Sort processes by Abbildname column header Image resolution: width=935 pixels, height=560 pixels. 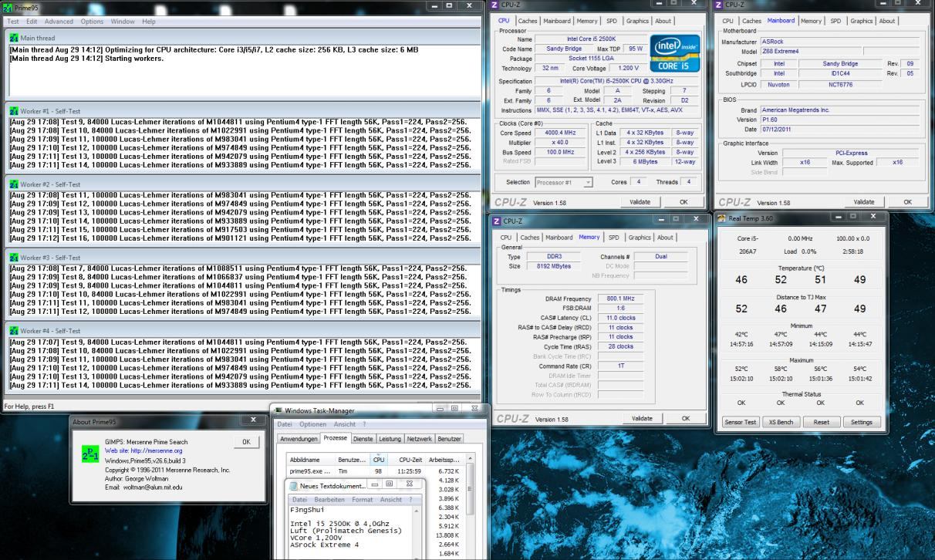click(x=310, y=459)
